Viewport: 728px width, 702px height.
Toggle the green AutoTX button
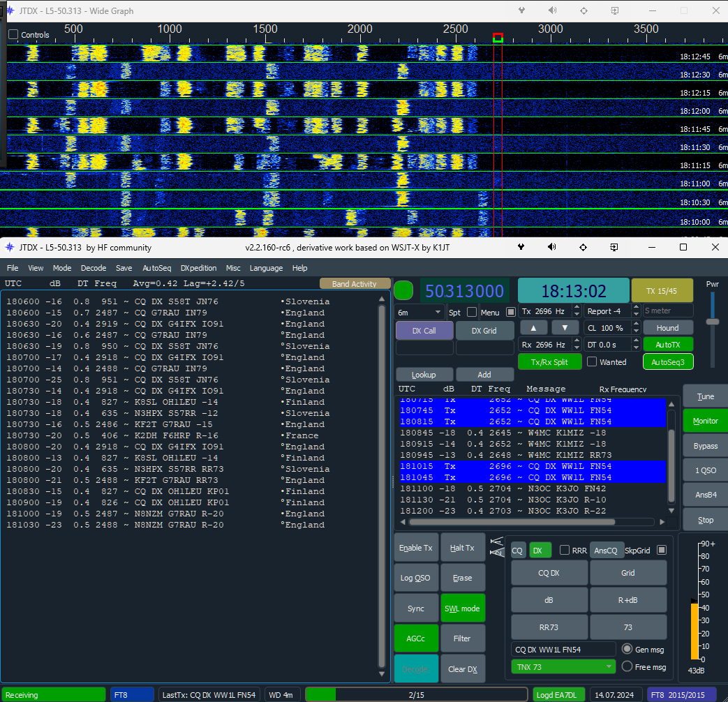tap(668, 345)
